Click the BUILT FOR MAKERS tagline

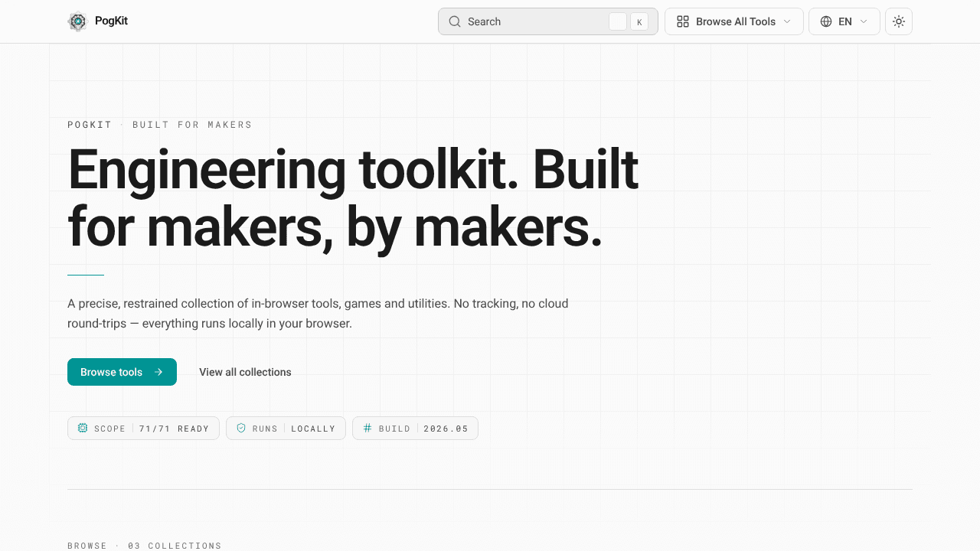(192, 125)
